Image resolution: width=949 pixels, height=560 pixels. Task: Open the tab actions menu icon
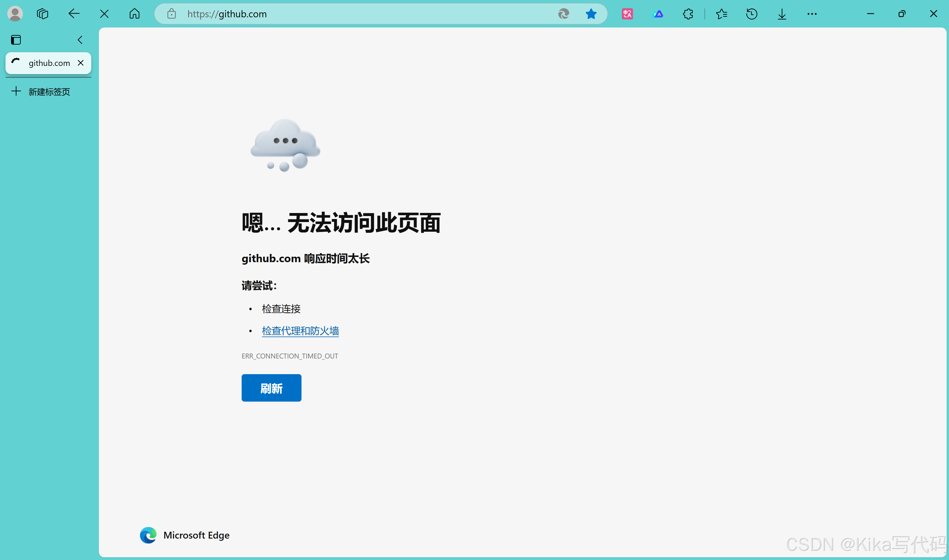pos(16,40)
